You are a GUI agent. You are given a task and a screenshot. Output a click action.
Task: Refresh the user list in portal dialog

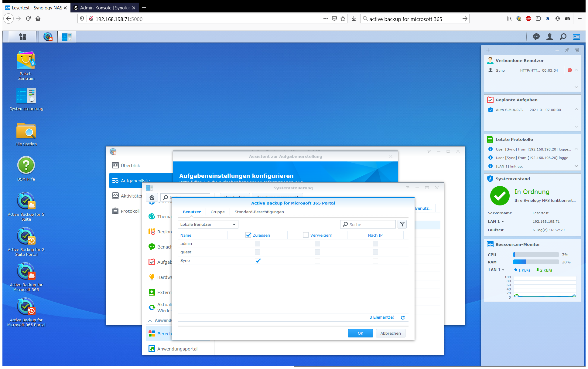[x=403, y=317]
